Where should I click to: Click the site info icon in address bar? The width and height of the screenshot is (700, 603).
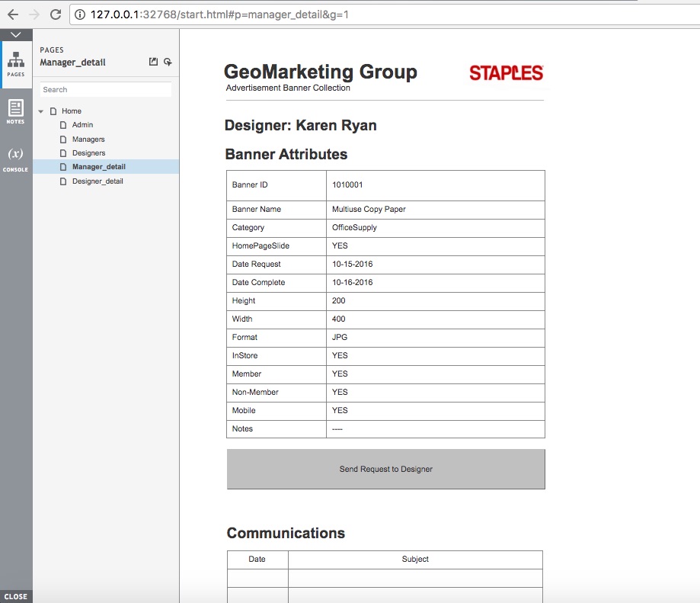(80, 14)
